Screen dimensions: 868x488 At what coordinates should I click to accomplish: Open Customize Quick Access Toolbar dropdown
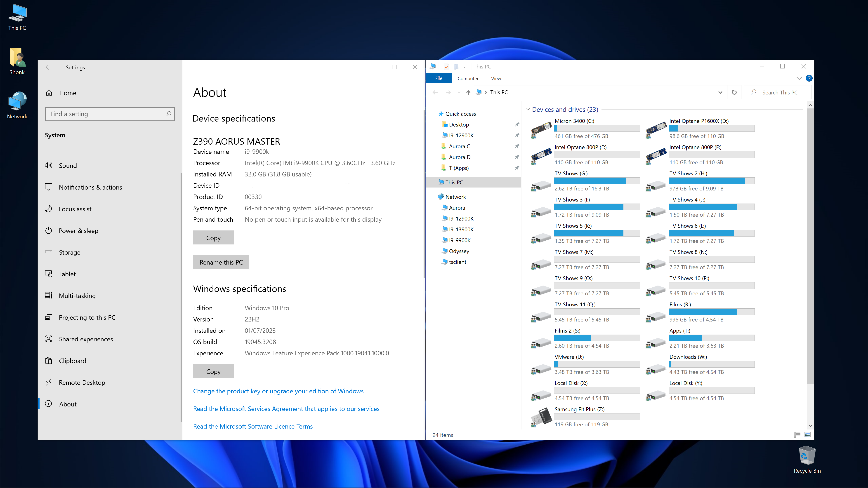tap(465, 67)
